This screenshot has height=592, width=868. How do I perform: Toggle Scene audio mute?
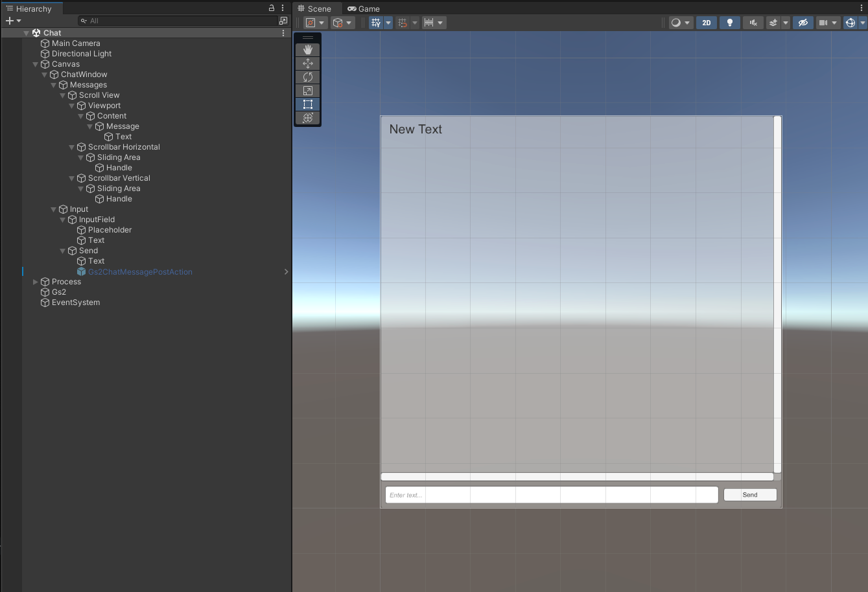(x=753, y=23)
